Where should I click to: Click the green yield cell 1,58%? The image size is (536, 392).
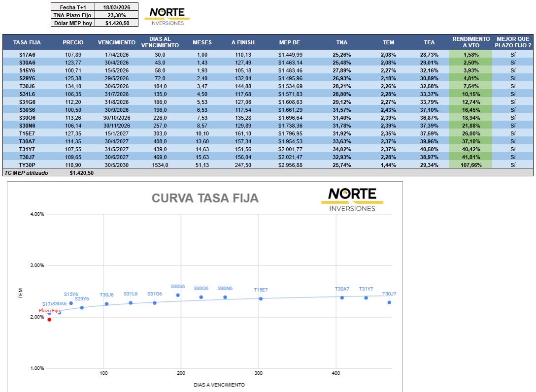point(470,55)
